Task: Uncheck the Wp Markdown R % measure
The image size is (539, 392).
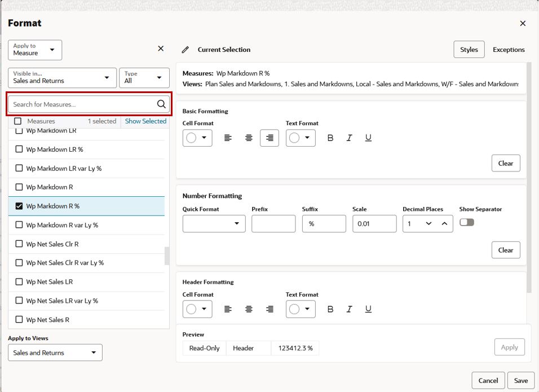Action: pos(19,206)
